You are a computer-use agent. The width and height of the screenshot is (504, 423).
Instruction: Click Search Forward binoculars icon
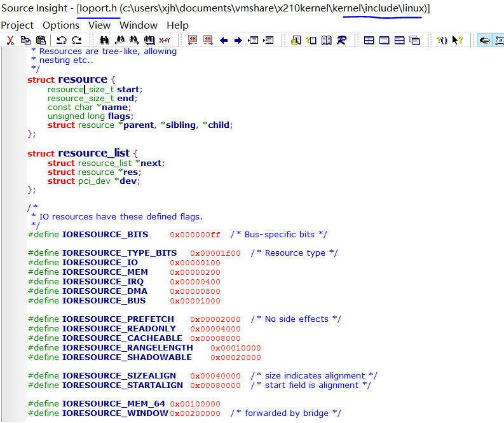134,40
